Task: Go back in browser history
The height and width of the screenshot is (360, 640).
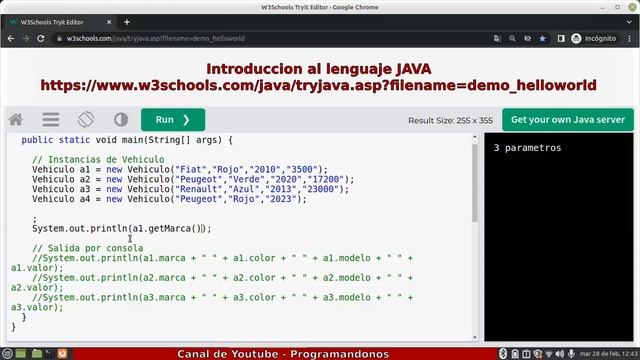Action: 11,38
